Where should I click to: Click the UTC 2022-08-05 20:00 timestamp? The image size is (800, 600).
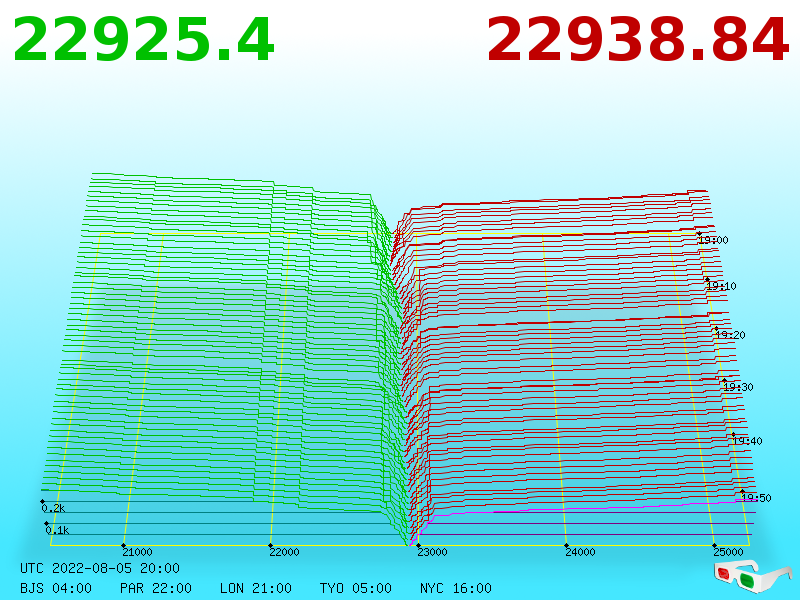(100, 568)
